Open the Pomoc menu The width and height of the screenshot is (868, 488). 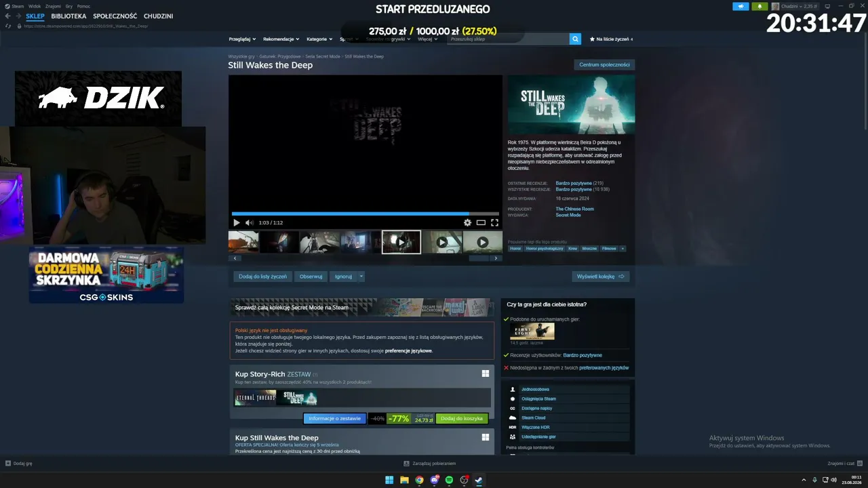[x=83, y=6]
